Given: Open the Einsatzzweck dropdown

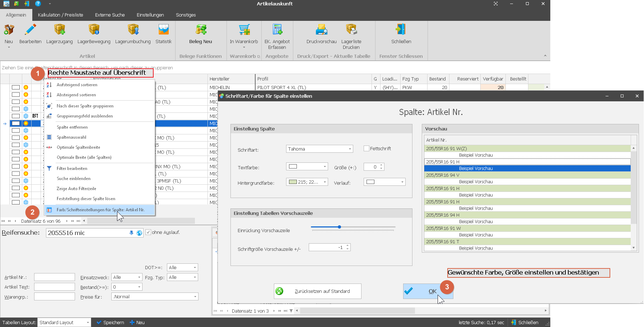Looking at the screenshot, I should click(x=139, y=277).
